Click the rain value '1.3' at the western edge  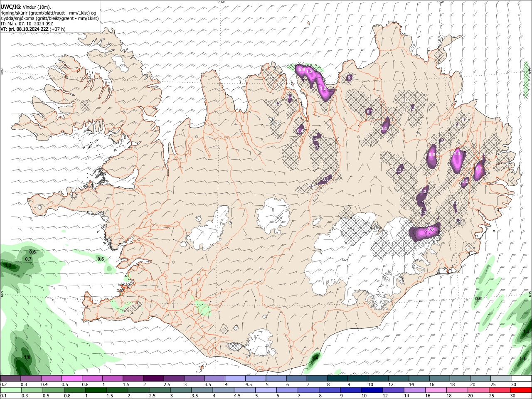(x=7, y=265)
